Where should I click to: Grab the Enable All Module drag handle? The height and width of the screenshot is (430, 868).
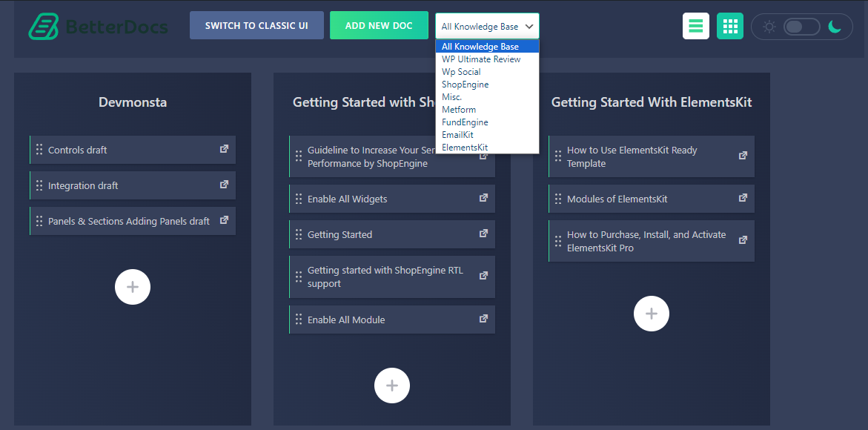pos(299,320)
